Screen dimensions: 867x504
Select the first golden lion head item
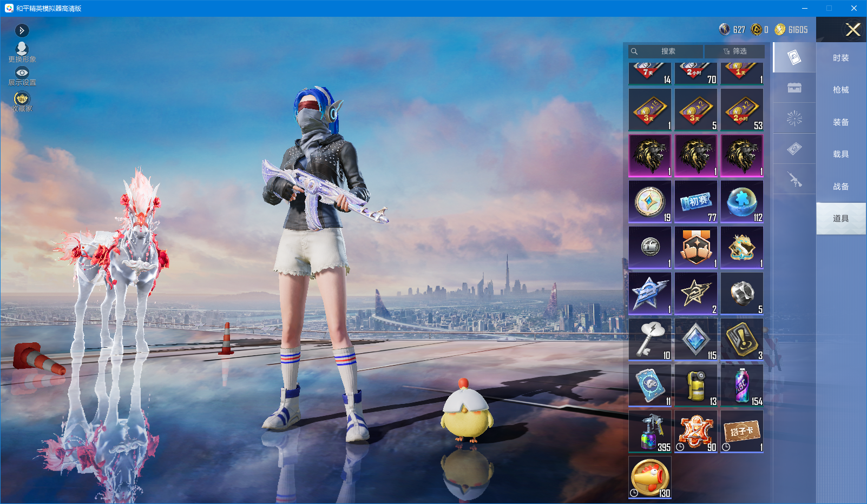coord(650,156)
